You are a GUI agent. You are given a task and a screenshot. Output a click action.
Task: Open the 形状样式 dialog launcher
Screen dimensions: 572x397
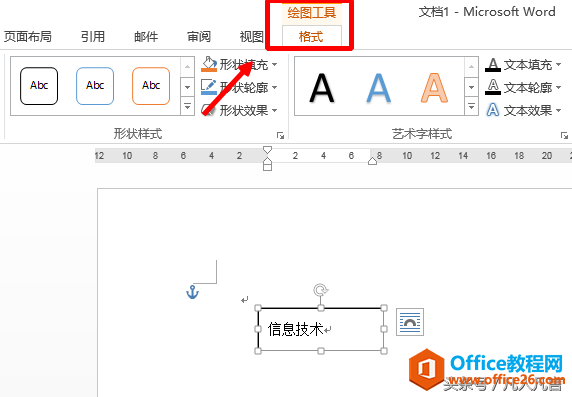[280, 136]
